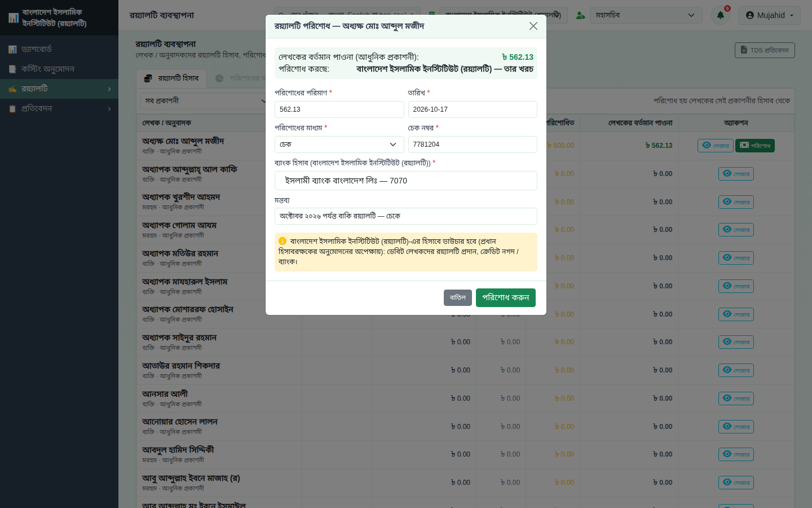Open ledger for আনসার আলী
Screen dimensions: 812x508
click(736, 398)
